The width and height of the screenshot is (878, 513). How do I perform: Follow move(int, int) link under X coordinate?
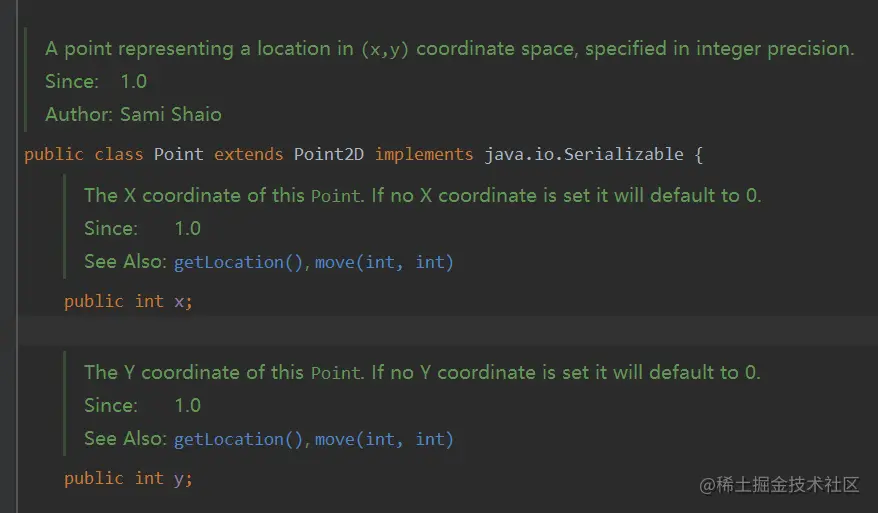coord(384,262)
